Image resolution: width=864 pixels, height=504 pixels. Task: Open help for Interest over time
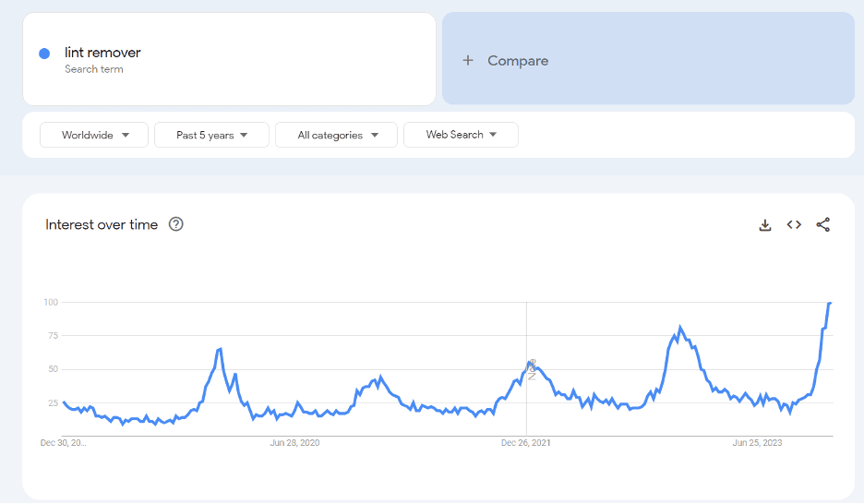[x=175, y=224]
